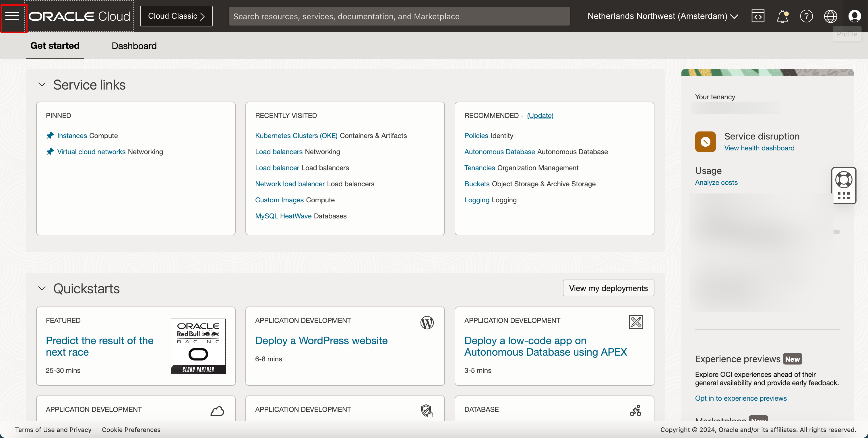Viewport: 868px width, 438px height.
Task: Collapse the Quickstarts section
Action: pyautogui.click(x=42, y=288)
